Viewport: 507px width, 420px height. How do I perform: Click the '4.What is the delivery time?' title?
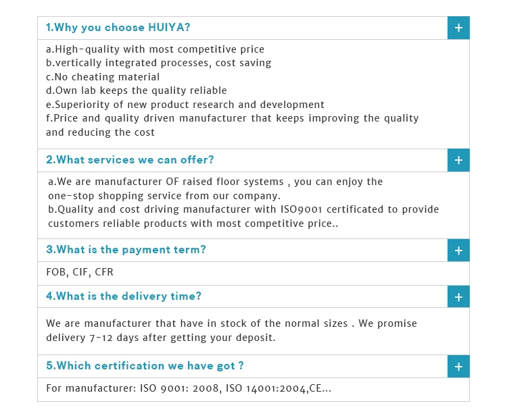point(124,296)
